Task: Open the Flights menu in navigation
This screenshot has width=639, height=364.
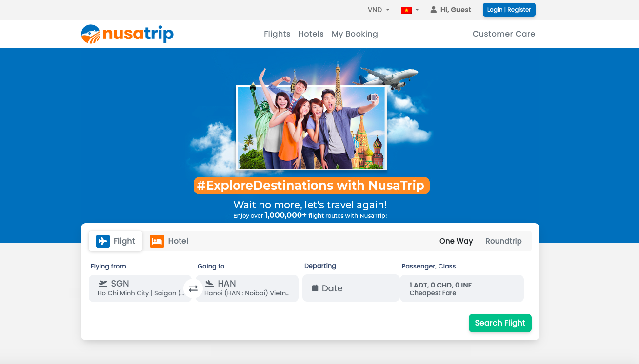Action: pyautogui.click(x=277, y=34)
